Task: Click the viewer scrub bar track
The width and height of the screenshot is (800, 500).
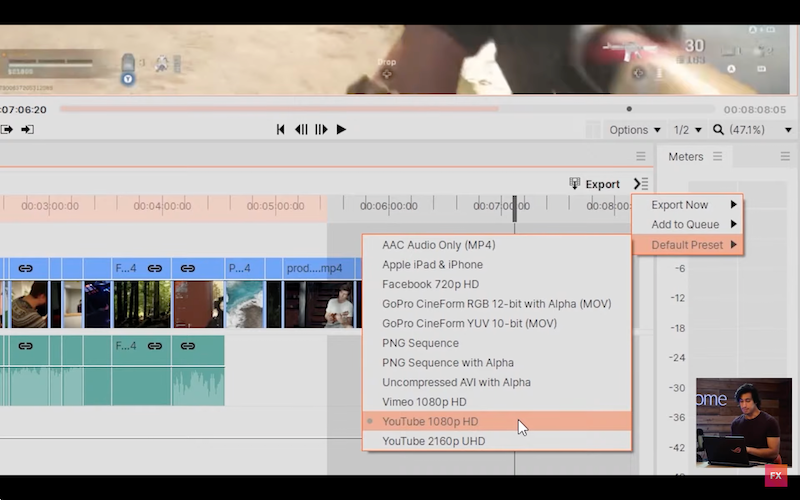Action: click(387, 109)
